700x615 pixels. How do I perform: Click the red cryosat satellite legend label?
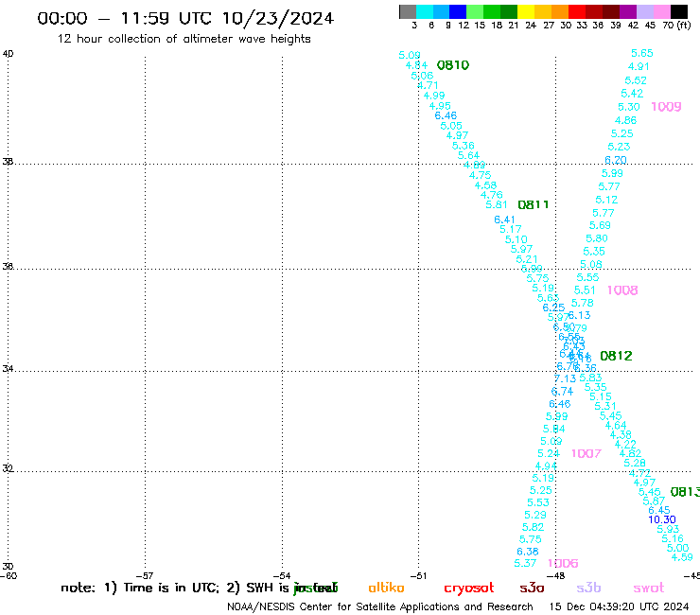pos(469,589)
